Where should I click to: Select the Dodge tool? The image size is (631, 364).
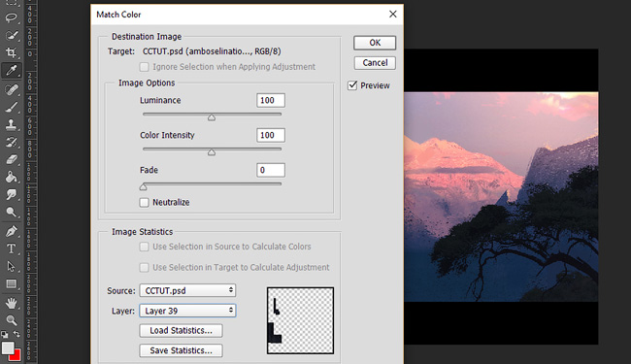coord(12,212)
